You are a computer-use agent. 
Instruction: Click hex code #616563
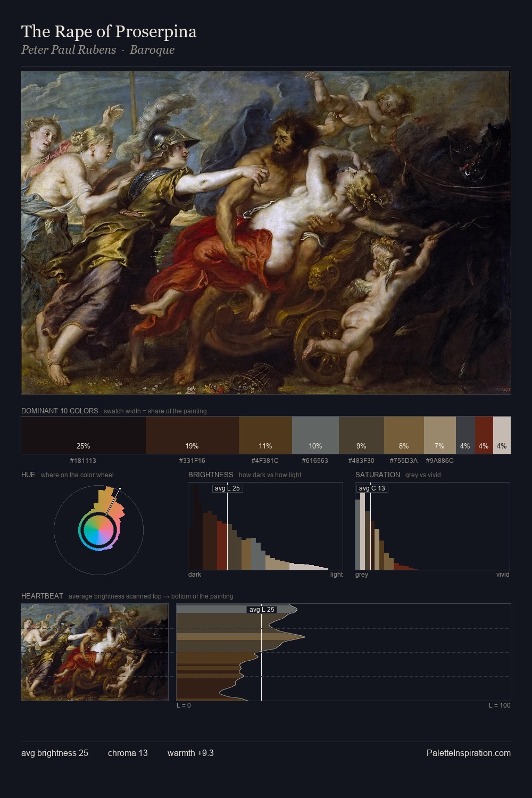point(315,461)
